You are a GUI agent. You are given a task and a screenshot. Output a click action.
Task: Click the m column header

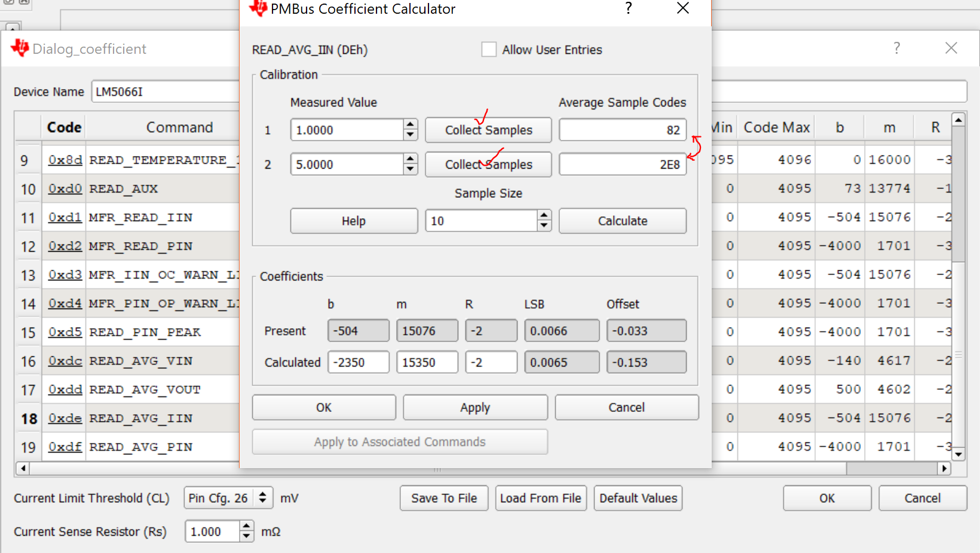[889, 127]
